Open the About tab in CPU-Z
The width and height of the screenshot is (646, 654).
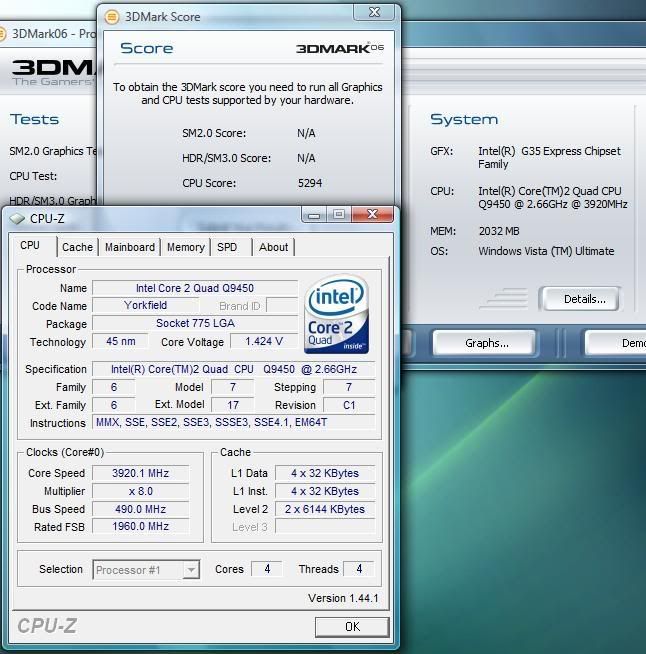pyautogui.click(x=274, y=247)
